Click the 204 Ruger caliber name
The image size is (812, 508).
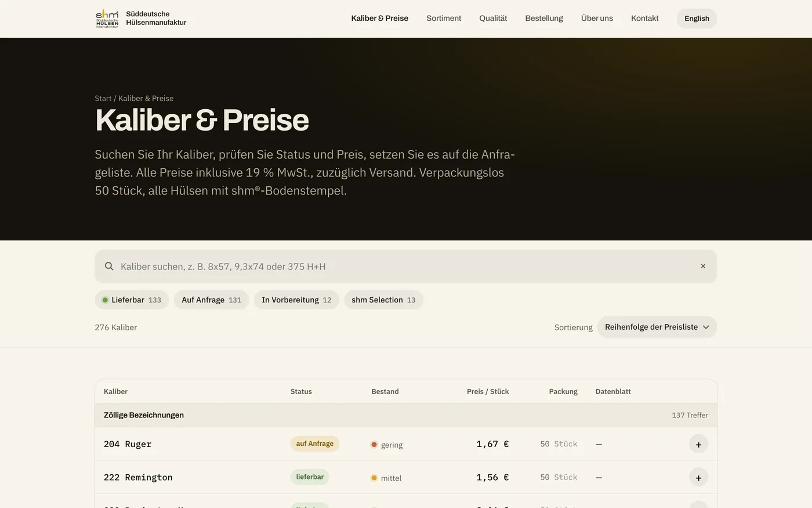(x=128, y=444)
